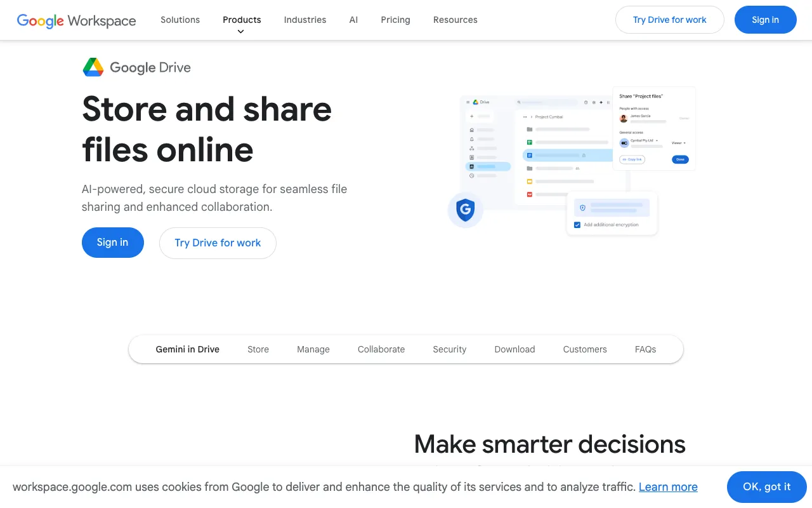
Task: Toggle the home icon in the Drive sidebar
Action: click(471, 130)
